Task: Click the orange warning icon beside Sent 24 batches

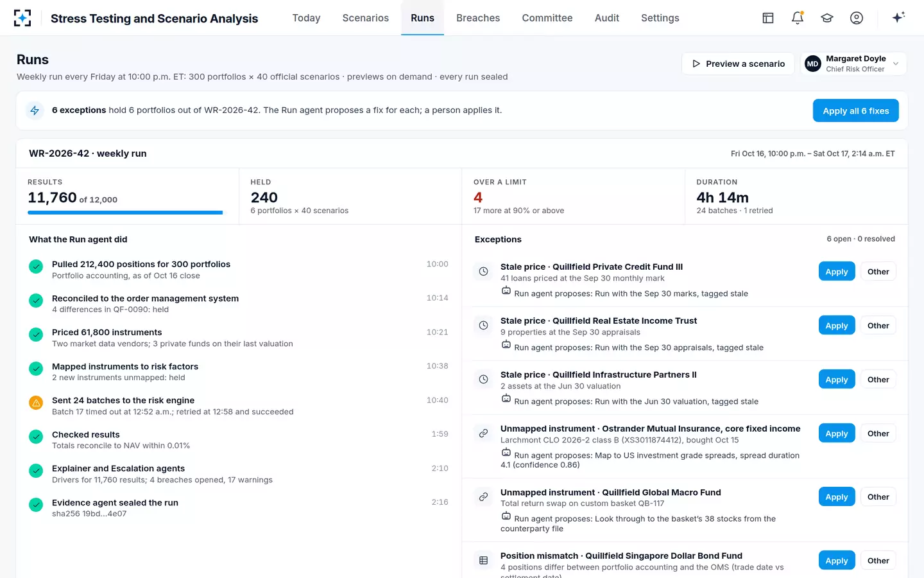Action: click(36, 403)
